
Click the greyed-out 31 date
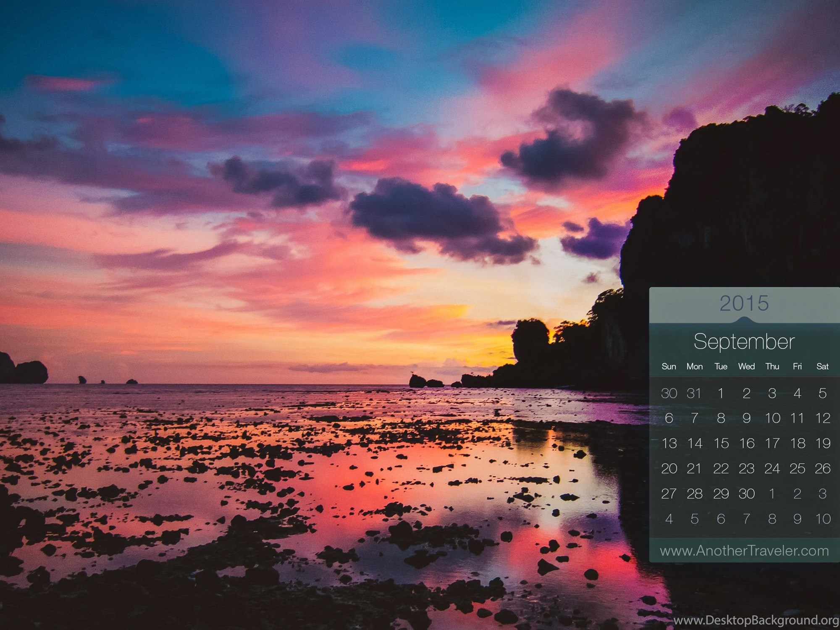694,393
